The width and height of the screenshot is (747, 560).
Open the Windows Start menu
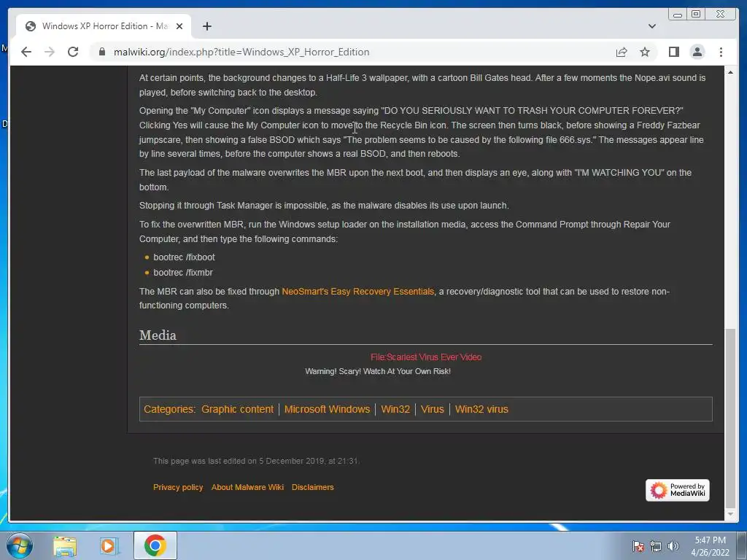(x=20, y=545)
